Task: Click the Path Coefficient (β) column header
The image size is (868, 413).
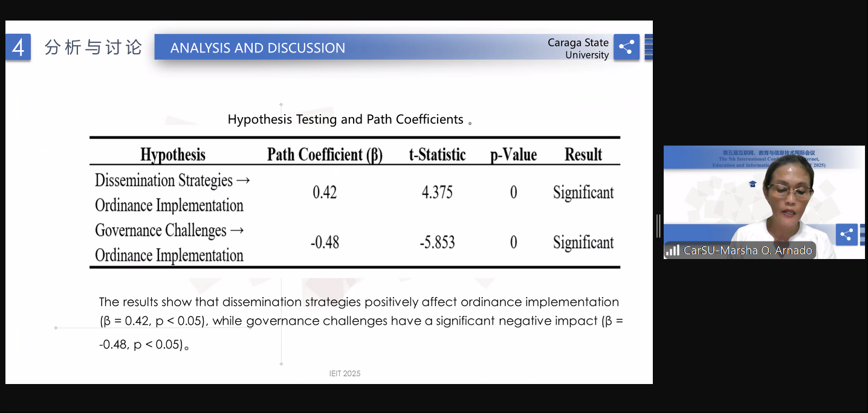Action: coord(325,155)
